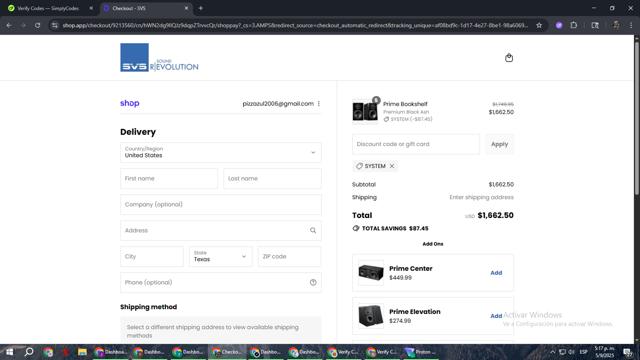Open the State dropdown showing Texas
The height and width of the screenshot is (360, 640).
coord(220,256)
